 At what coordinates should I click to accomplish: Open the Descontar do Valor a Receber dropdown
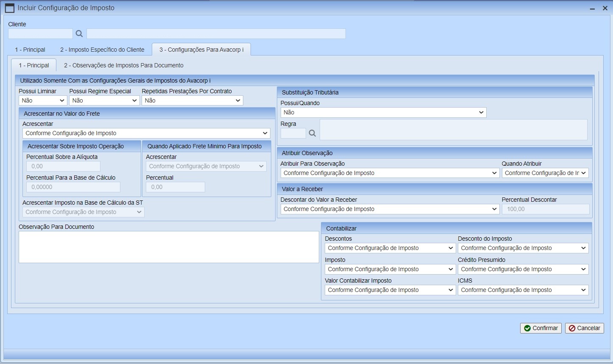pyautogui.click(x=390, y=209)
